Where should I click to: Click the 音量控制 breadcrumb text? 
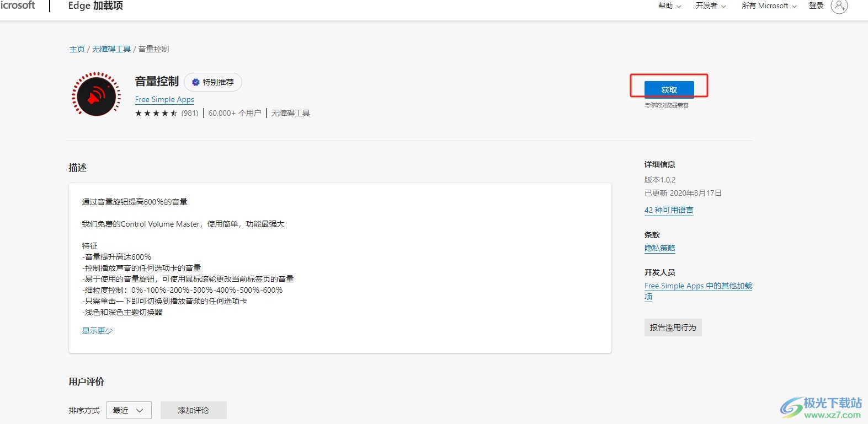tap(153, 49)
